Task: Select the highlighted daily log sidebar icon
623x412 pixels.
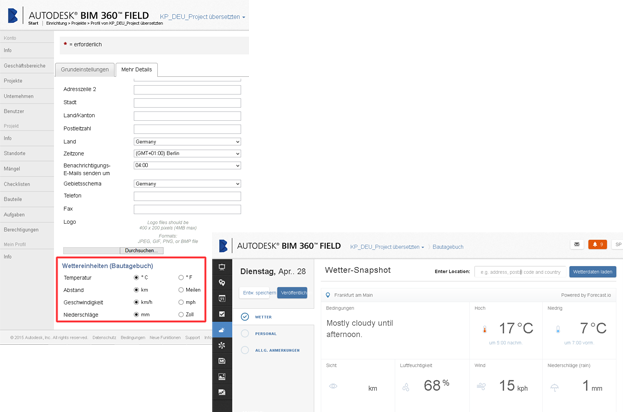Action: (222, 330)
